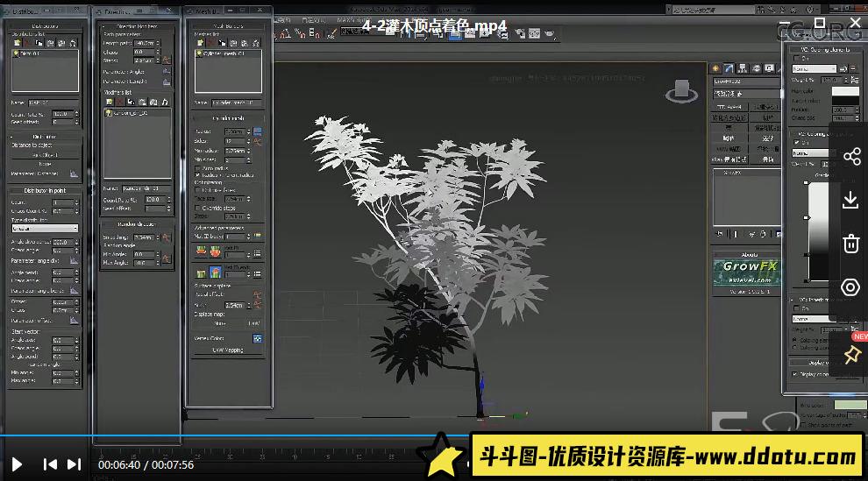
Task: Collapse the Random direction rollout
Action: tap(136, 224)
